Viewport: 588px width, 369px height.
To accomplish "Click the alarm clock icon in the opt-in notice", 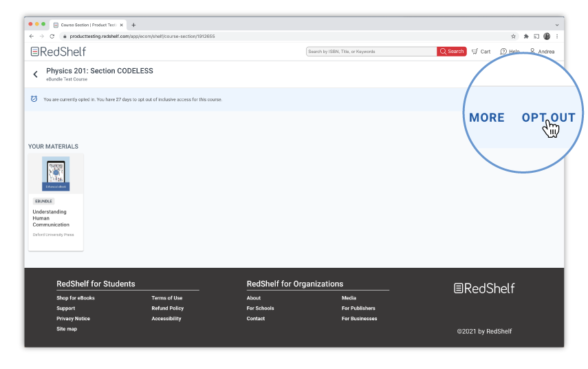I will point(34,99).
